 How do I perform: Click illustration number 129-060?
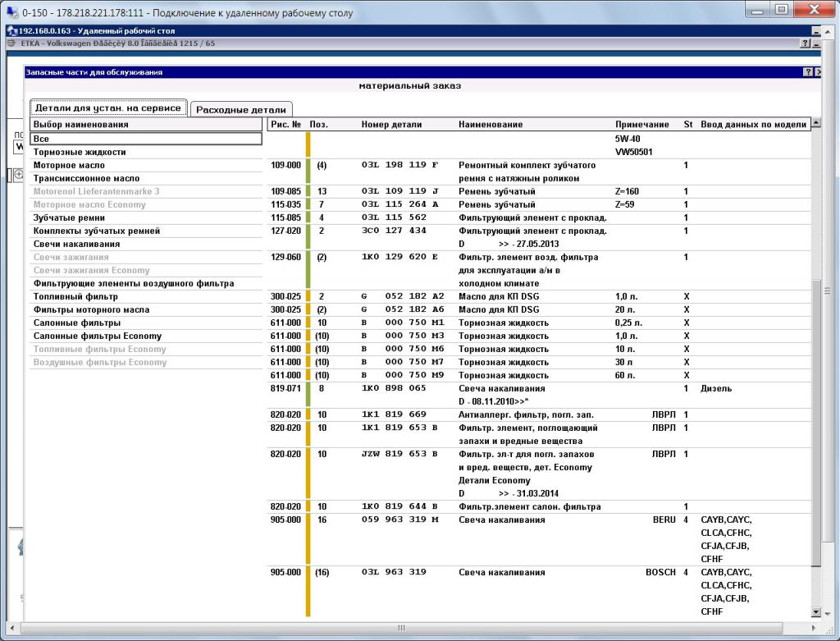tap(285, 257)
